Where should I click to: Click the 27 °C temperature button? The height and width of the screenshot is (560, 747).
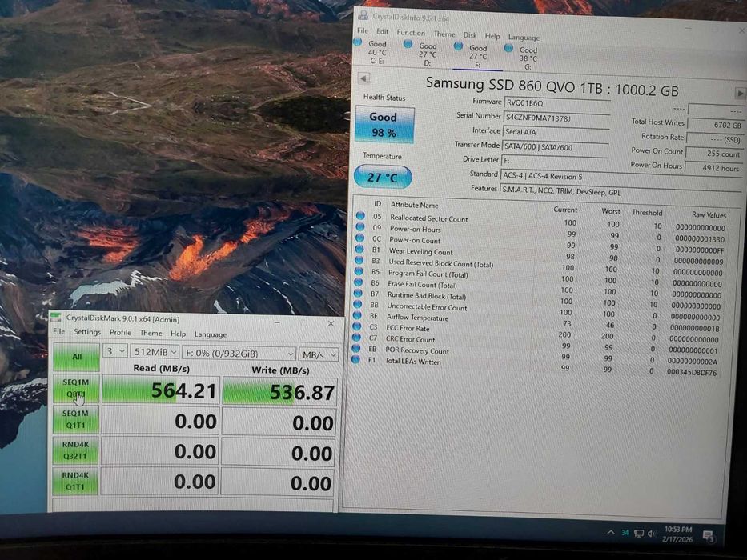click(383, 177)
